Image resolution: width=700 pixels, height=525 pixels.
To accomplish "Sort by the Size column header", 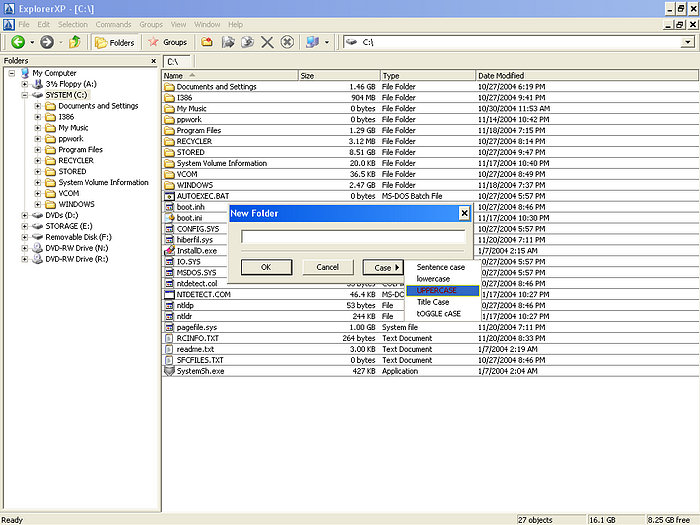I will tap(339, 75).
